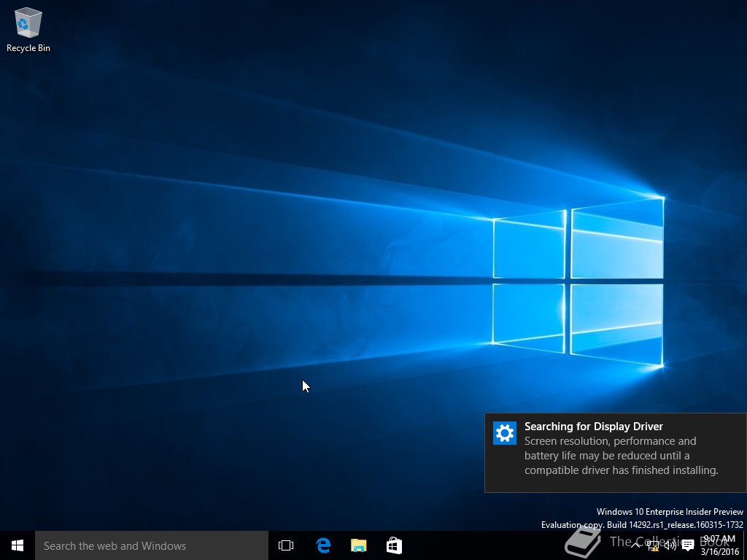
Task: Open the Recycle Bin desktop icon
Action: pos(28,29)
